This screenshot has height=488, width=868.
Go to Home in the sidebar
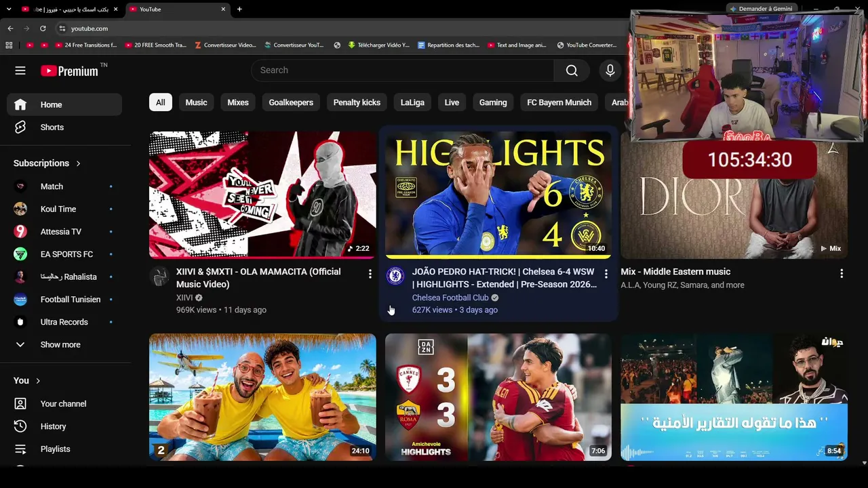click(66, 104)
